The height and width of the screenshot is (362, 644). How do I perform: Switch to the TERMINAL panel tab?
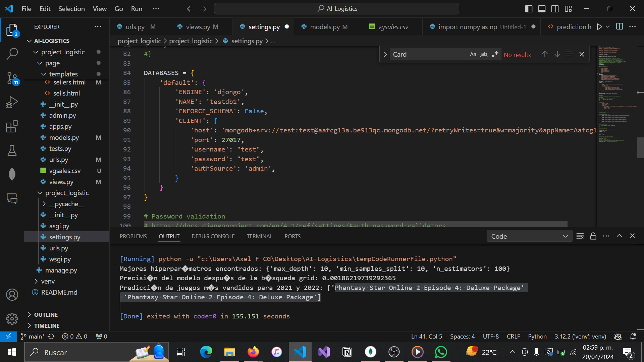[259, 236]
